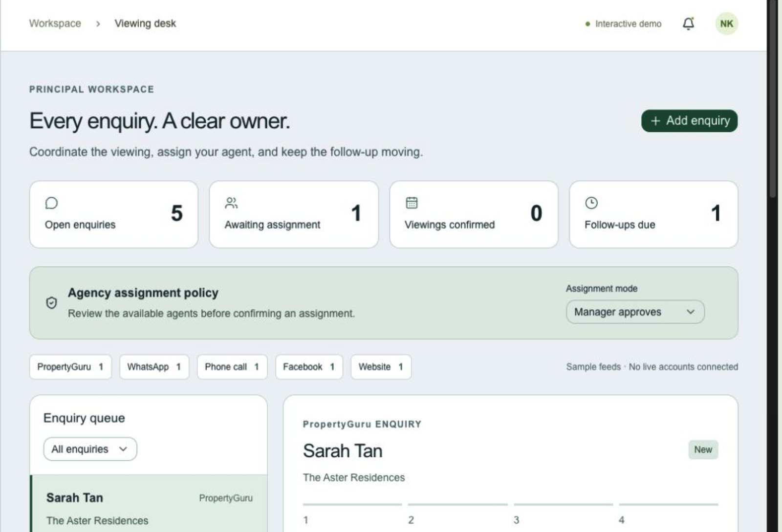Open the Follow-ups due card

653,214
